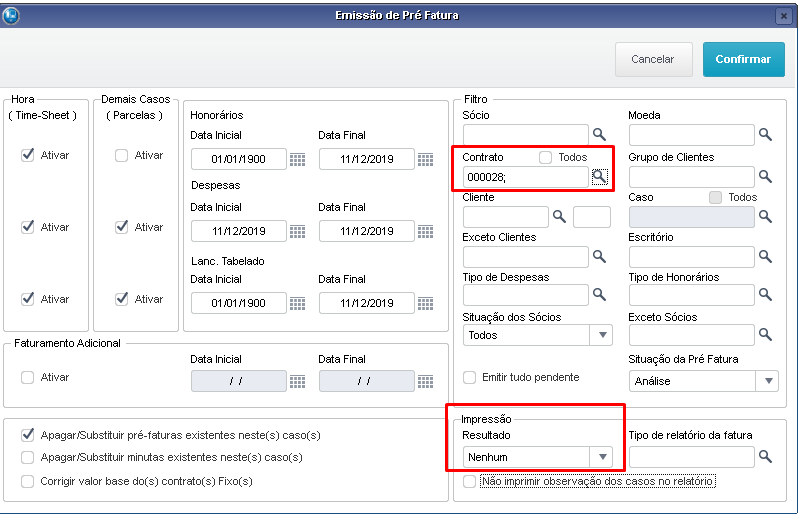Check Todos checkbox beside Caso

(x=715, y=197)
